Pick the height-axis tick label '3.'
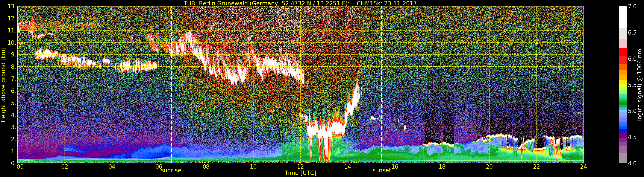Image resolution: width=644 pixels, height=177 pixels. (13, 127)
